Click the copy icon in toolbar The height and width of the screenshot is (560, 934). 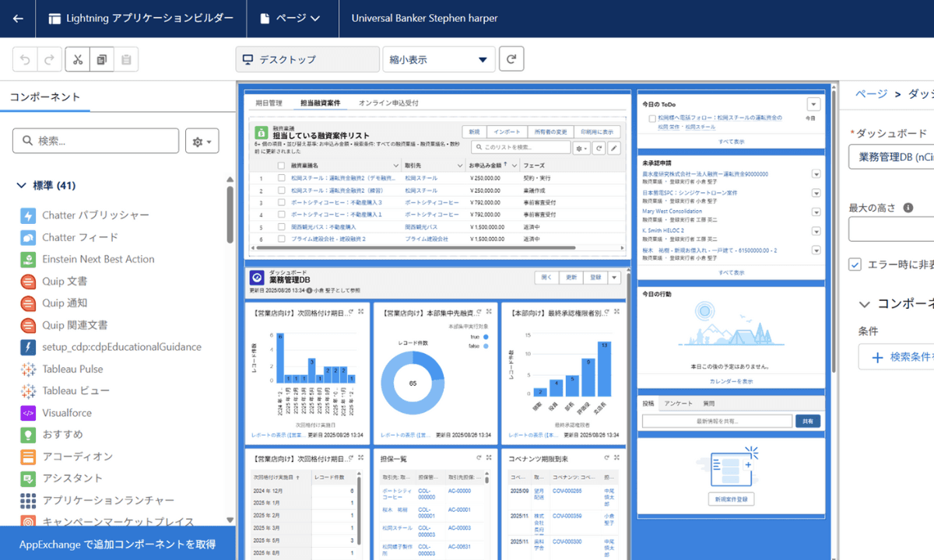click(x=102, y=59)
